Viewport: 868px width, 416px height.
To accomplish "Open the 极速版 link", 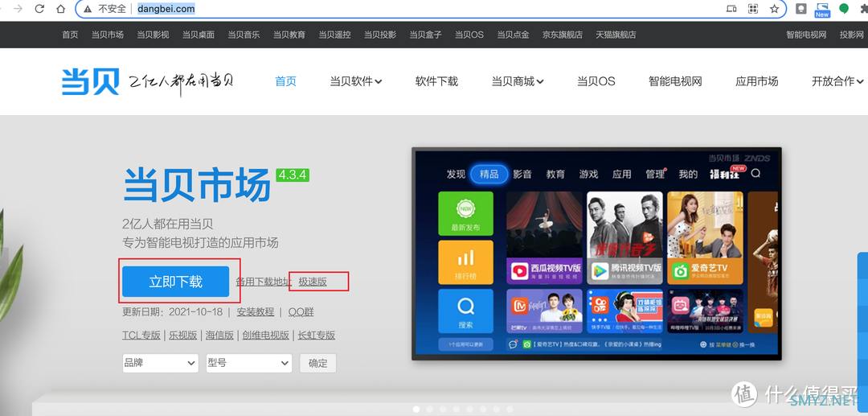I will (x=313, y=282).
